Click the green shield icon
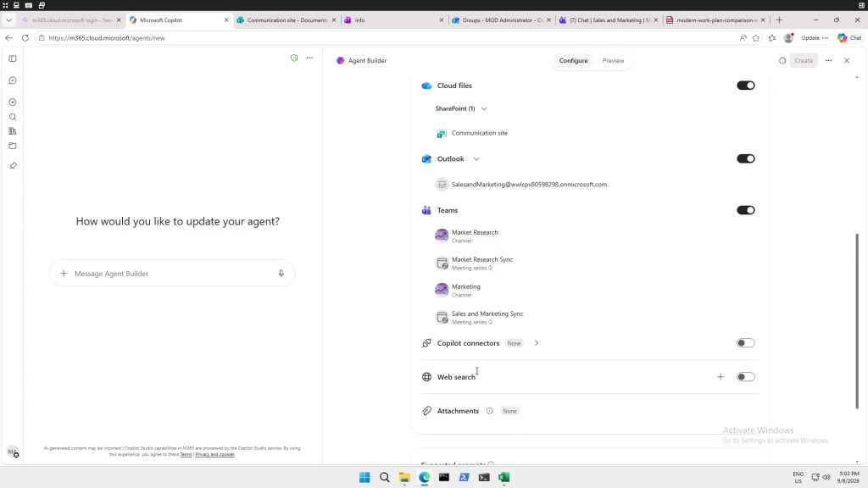868x488 pixels. click(x=294, y=58)
